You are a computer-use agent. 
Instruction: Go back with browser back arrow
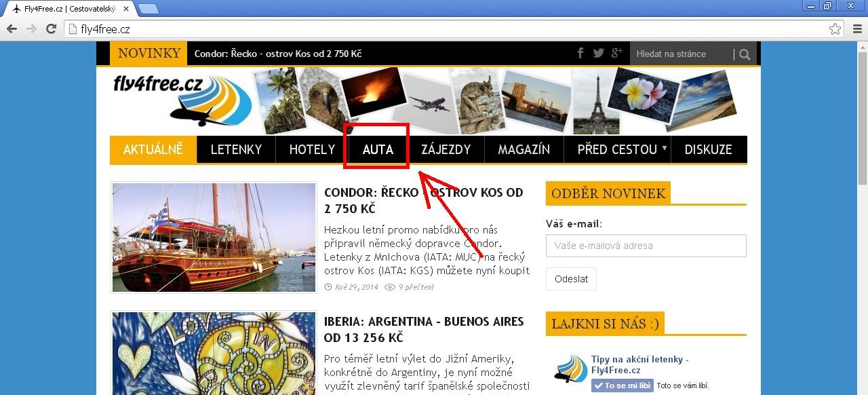tap(12, 29)
